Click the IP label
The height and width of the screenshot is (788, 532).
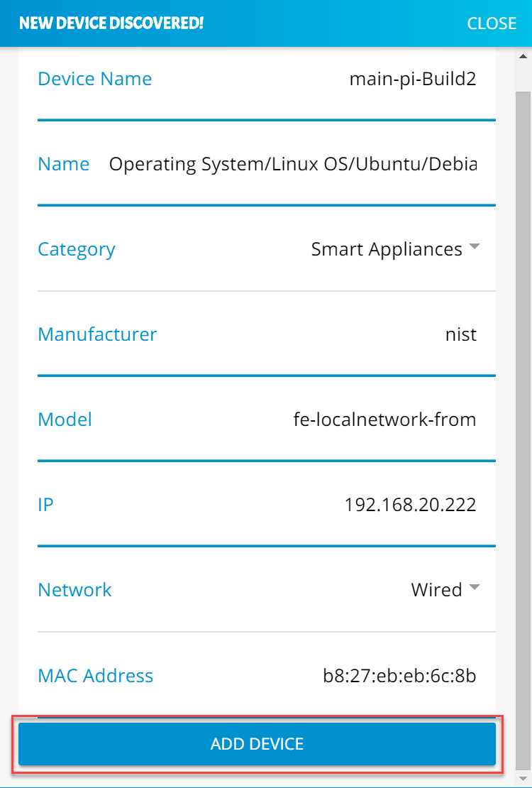point(45,505)
